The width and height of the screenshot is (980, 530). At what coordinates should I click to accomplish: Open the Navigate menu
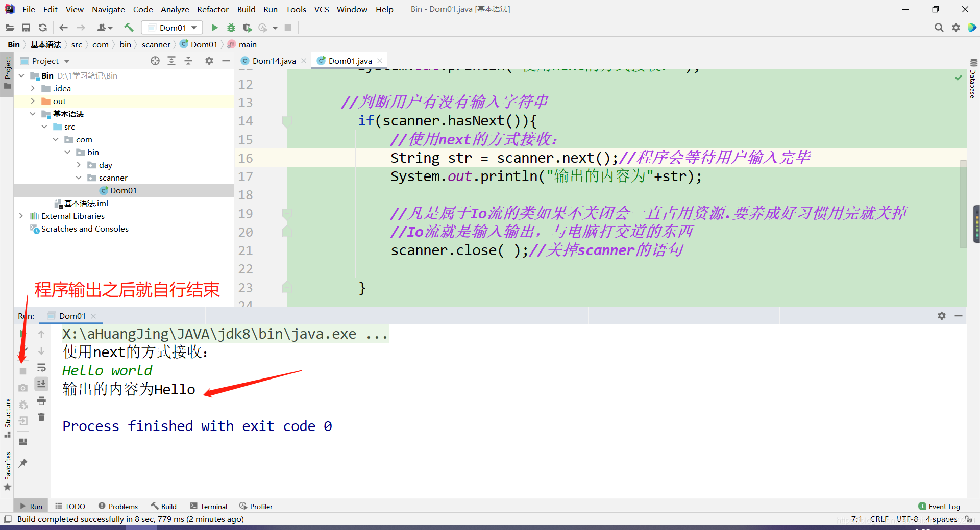(108, 9)
